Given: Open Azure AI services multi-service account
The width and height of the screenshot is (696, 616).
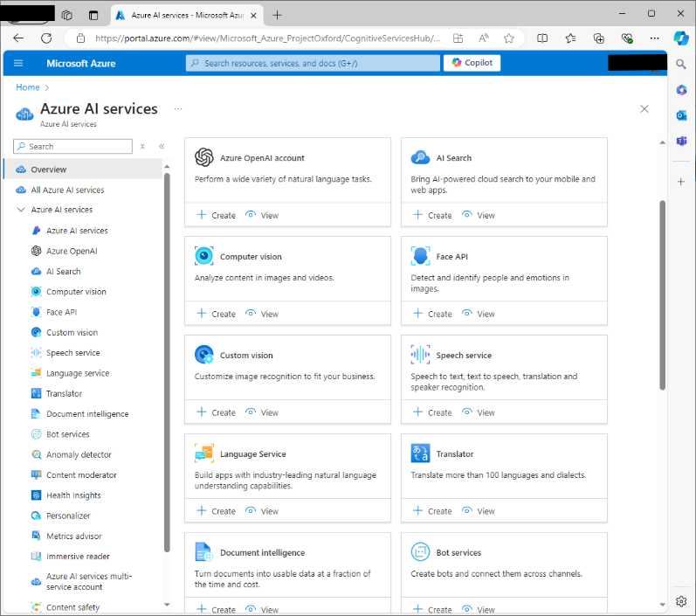Looking at the screenshot, I should (x=89, y=581).
